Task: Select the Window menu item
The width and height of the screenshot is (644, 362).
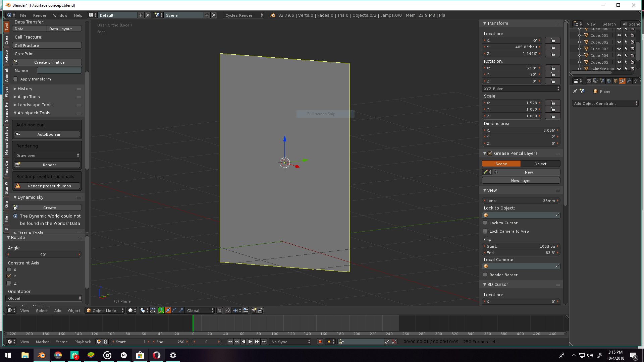Action: click(x=60, y=15)
